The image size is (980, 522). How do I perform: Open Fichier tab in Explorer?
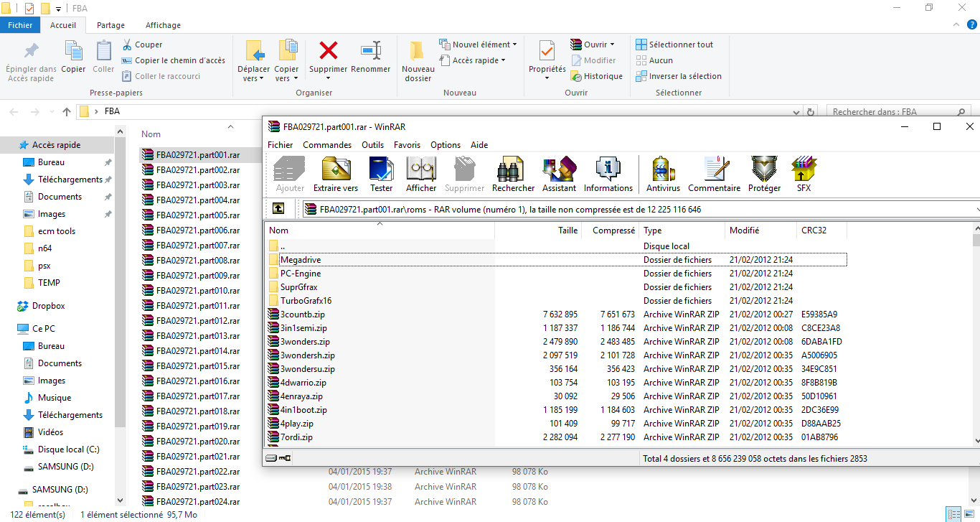(21, 25)
